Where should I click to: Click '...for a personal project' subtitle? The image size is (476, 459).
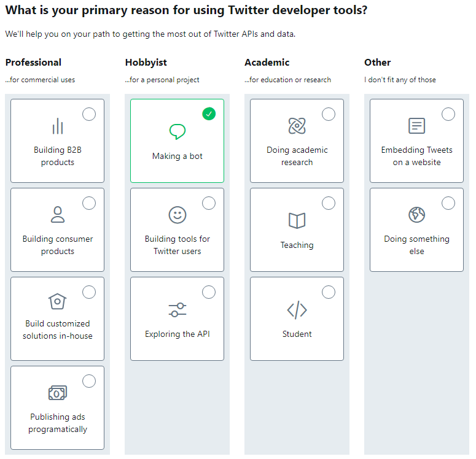162,80
